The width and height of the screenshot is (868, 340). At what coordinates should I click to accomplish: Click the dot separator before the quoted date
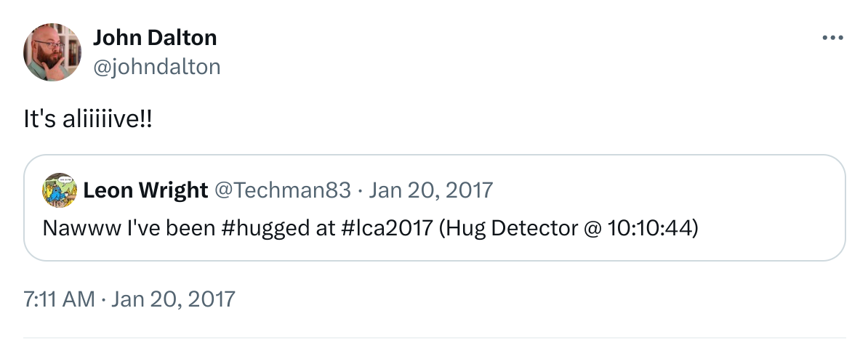tap(361, 190)
